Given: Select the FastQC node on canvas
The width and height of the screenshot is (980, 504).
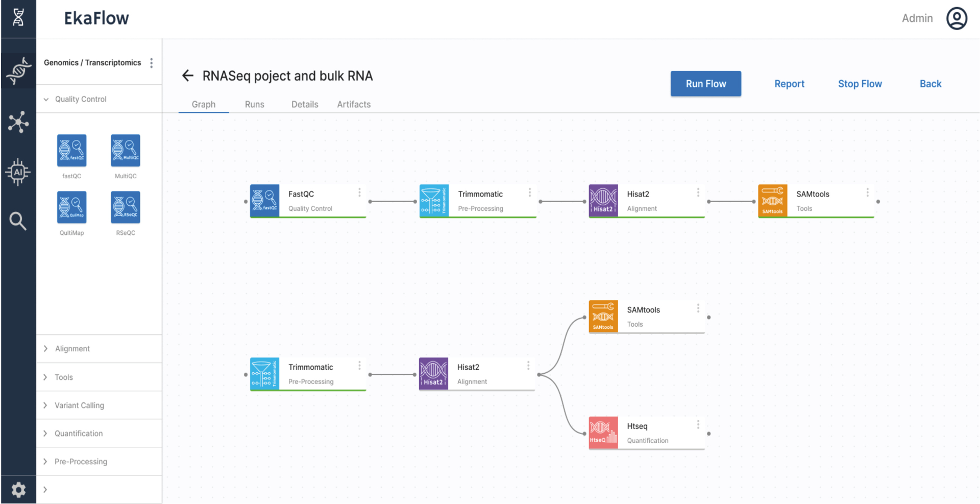Looking at the screenshot, I should coord(308,201).
